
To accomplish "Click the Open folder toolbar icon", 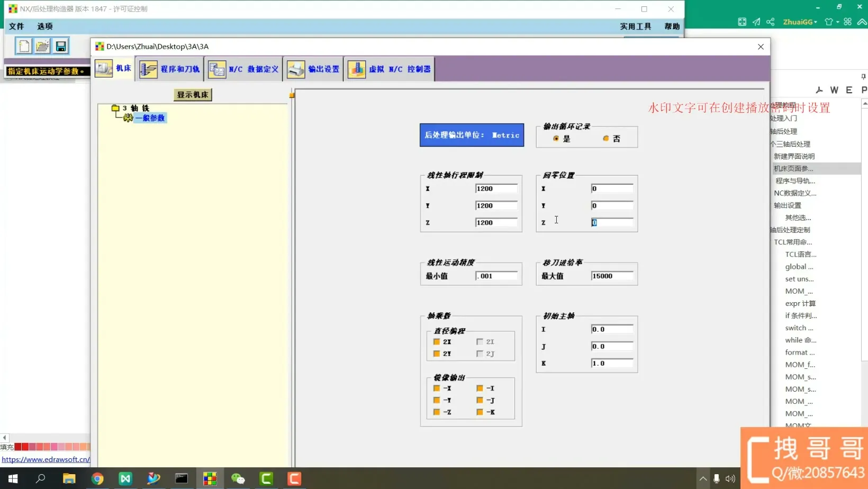I will [x=42, y=46].
